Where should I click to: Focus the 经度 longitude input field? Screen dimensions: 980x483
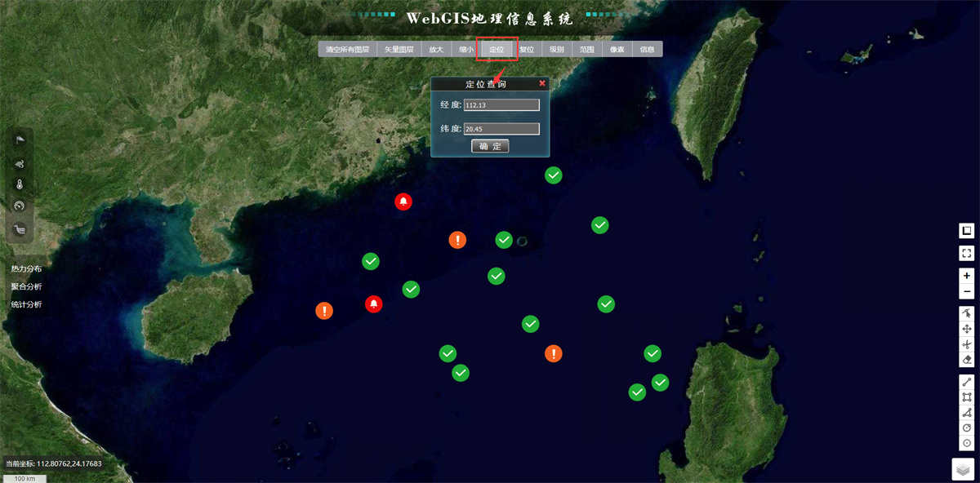tap(501, 104)
